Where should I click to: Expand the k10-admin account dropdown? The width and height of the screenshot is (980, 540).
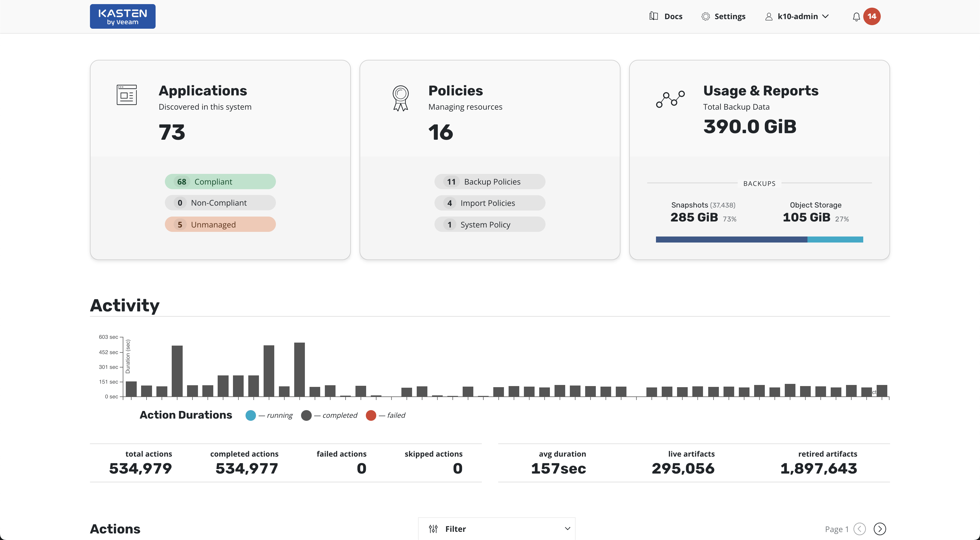(x=826, y=16)
